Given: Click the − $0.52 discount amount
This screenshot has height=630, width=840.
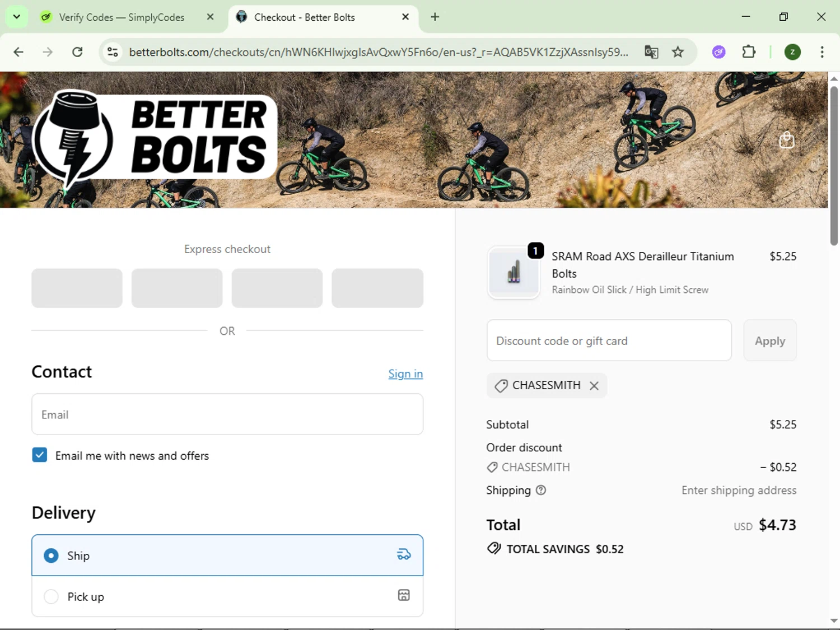Looking at the screenshot, I should coord(778,467).
